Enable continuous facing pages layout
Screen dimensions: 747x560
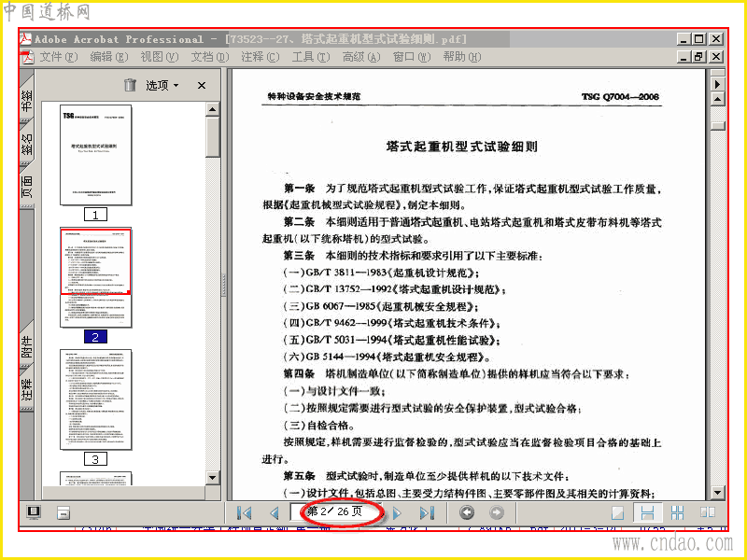(677, 512)
